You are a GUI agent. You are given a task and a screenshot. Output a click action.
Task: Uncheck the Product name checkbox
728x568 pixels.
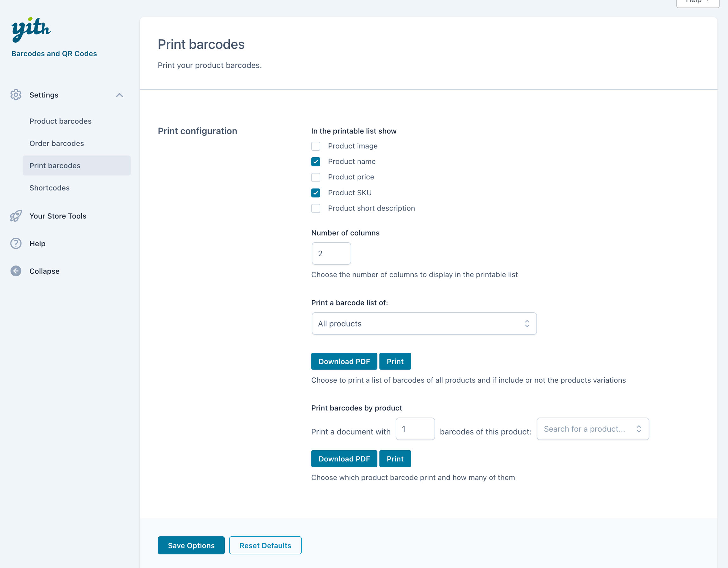pyautogui.click(x=315, y=162)
